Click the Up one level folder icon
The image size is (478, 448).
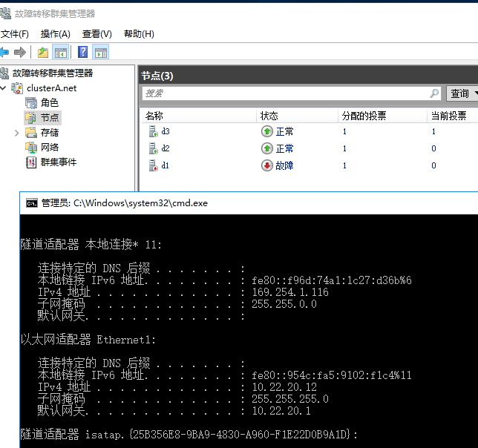43,52
